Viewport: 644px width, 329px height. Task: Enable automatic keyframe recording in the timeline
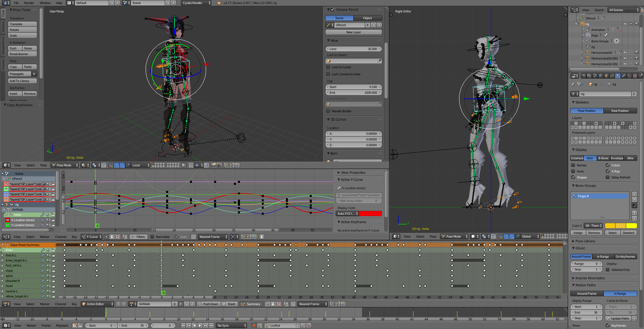pos(254,325)
